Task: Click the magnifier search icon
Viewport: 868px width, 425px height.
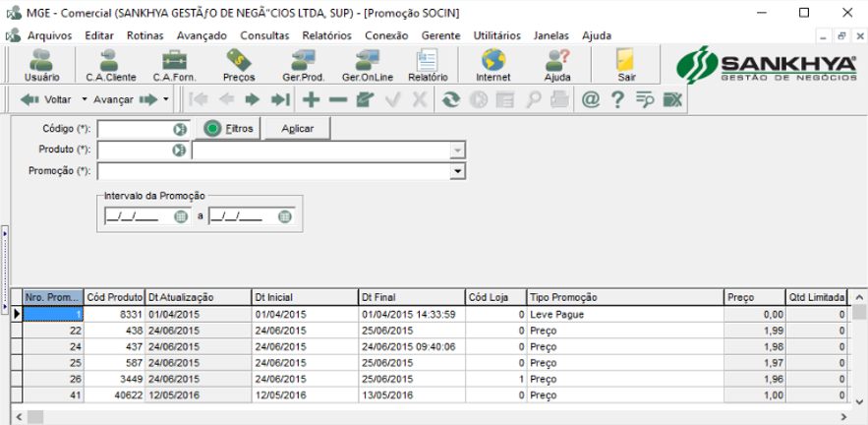Action: coord(533,99)
